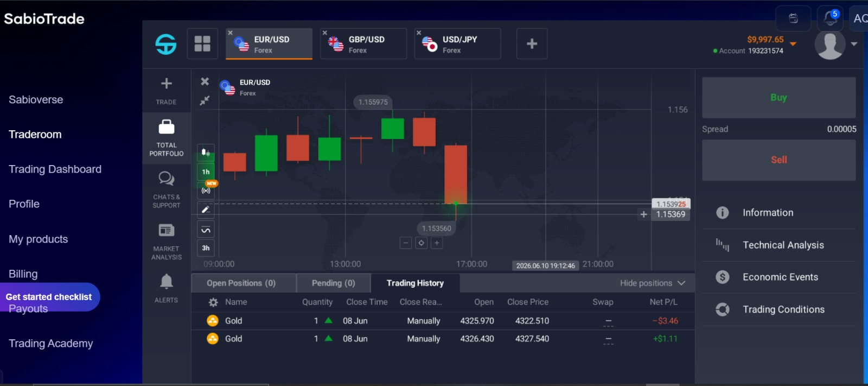This screenshot has width=868, height=386.
Task: Switch to the GBP/USD asset tab
Action: 363,44
